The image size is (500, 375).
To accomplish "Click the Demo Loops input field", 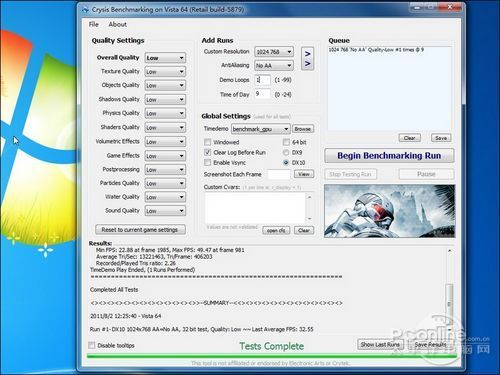I will (x=263, y=80).
